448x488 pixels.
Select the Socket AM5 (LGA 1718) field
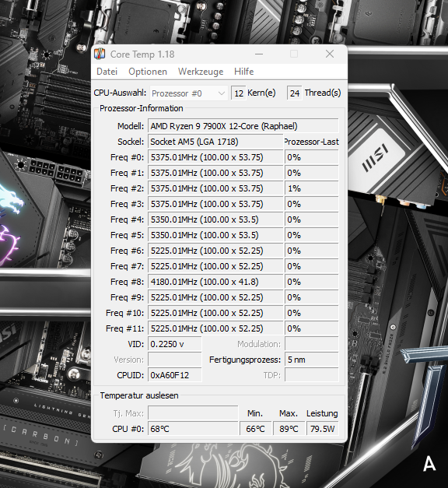pos(215,142)
